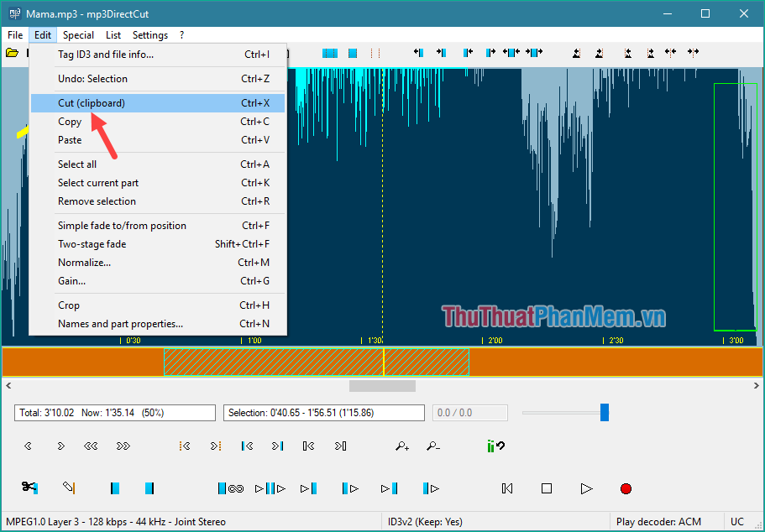Viewport: 765px width, 532px height.
Task: Click the zoom in magnifier icon
Action: (401, 446)
